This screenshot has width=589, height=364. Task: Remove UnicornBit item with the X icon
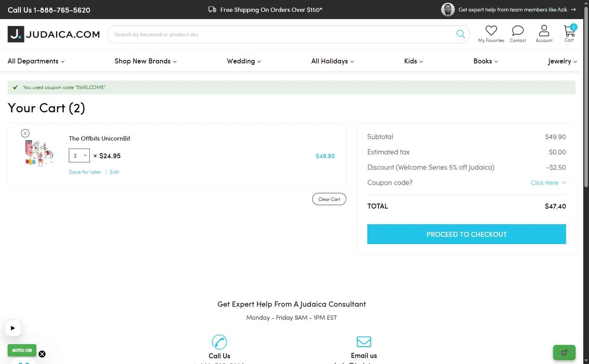tap(25, 133)
